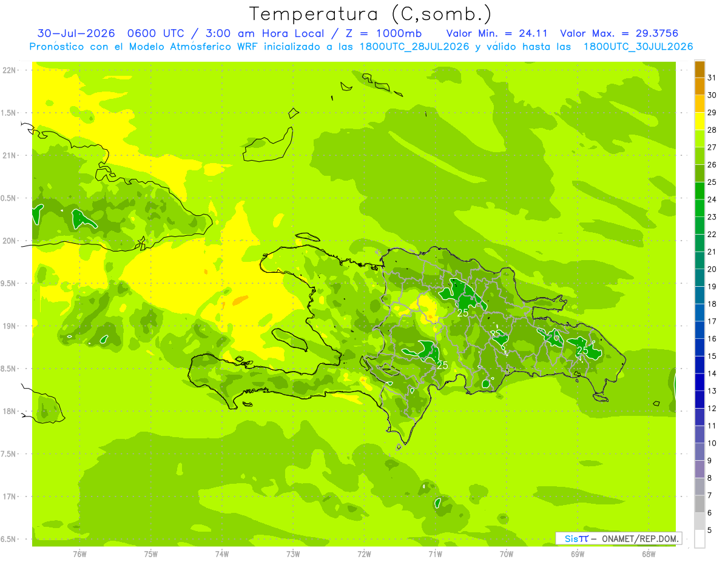Click the "70W" longitude label
728x562 pixels.
pos(507,554)
